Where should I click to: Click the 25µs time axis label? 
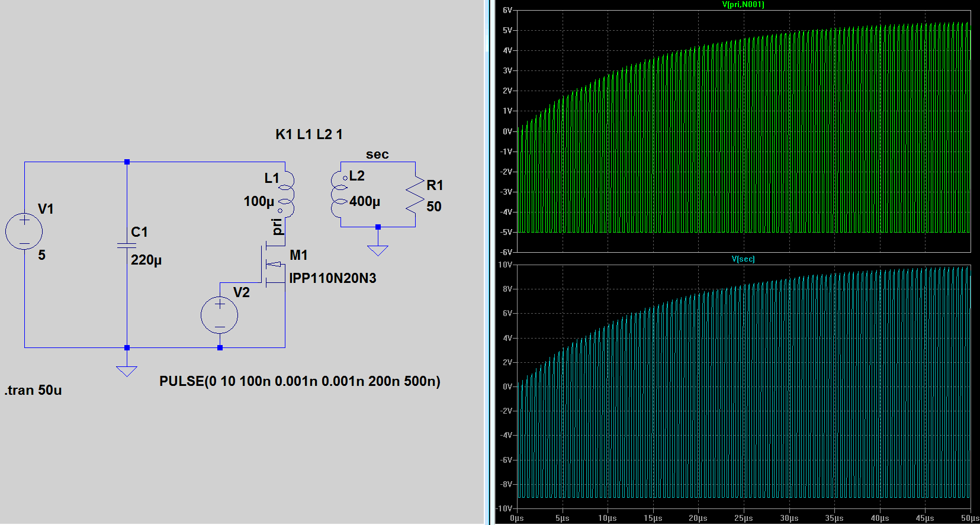[x=744, y=518]
